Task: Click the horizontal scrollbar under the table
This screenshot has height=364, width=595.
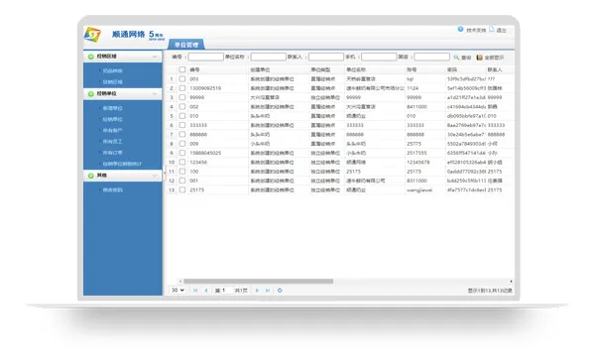Action: [259, 282]
